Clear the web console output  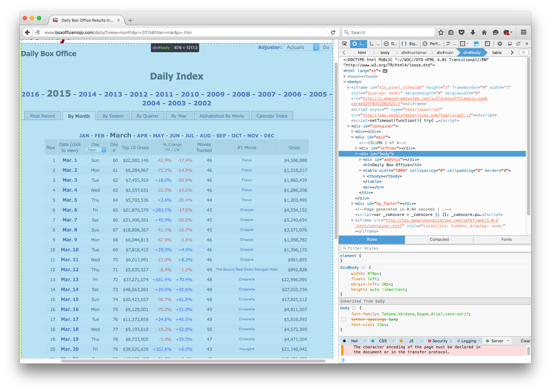(525, 341)
